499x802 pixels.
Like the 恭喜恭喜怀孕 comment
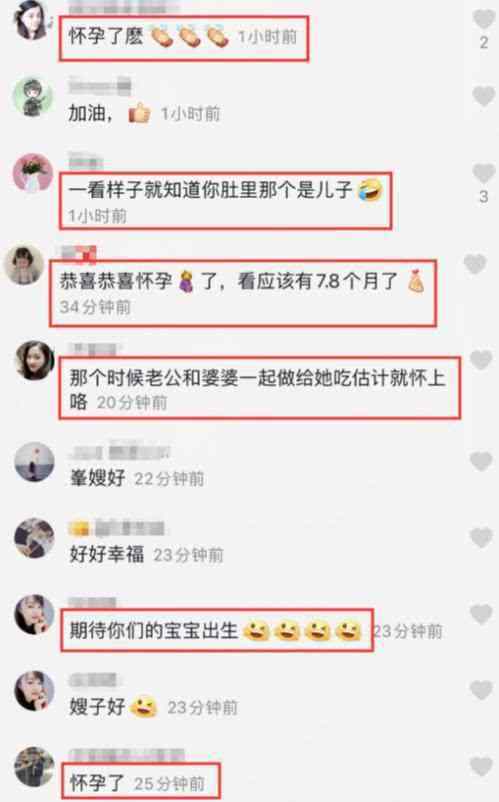(475, 264)
